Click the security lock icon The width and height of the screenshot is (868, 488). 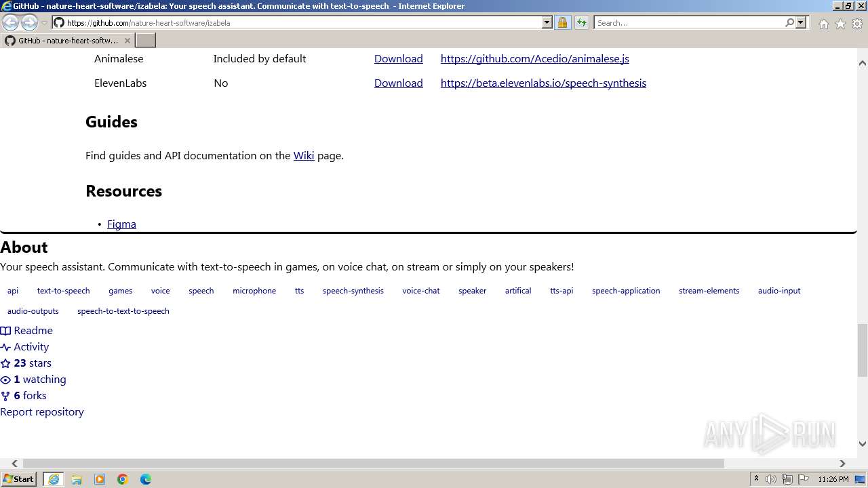pyautogui.click(x=562, y=22)
